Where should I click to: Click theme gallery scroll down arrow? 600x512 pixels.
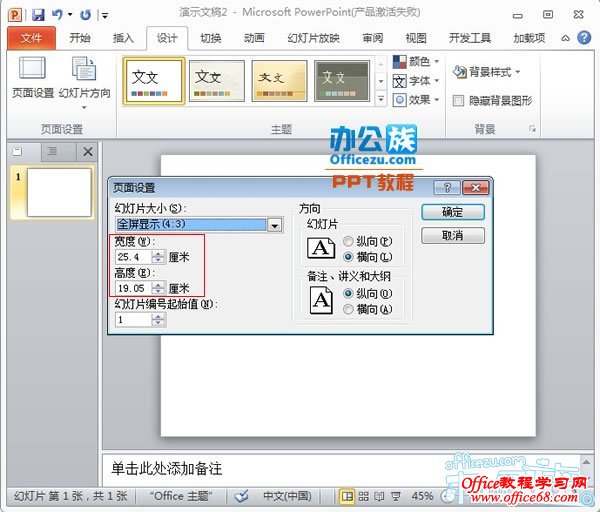click(x=380, y=81)
